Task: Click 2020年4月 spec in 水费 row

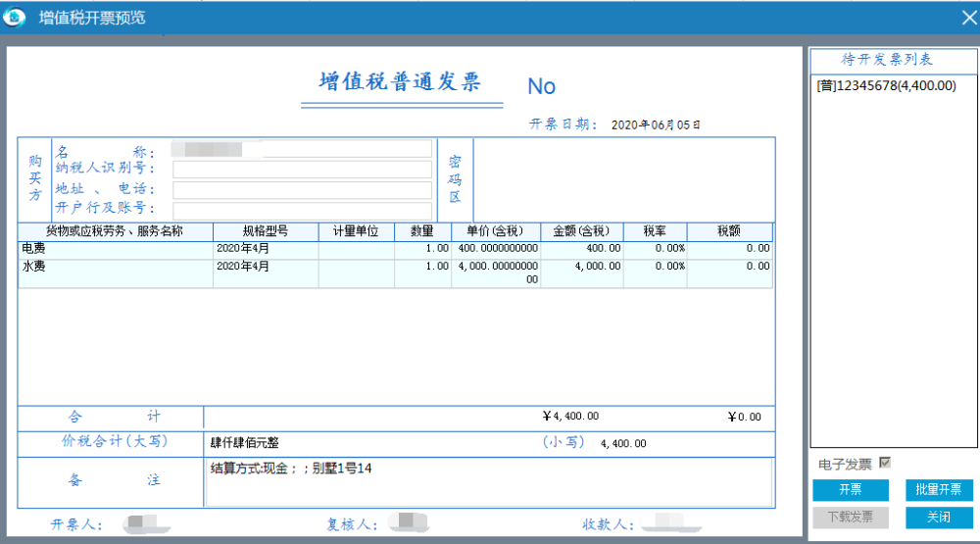Action: pos(243,267)
